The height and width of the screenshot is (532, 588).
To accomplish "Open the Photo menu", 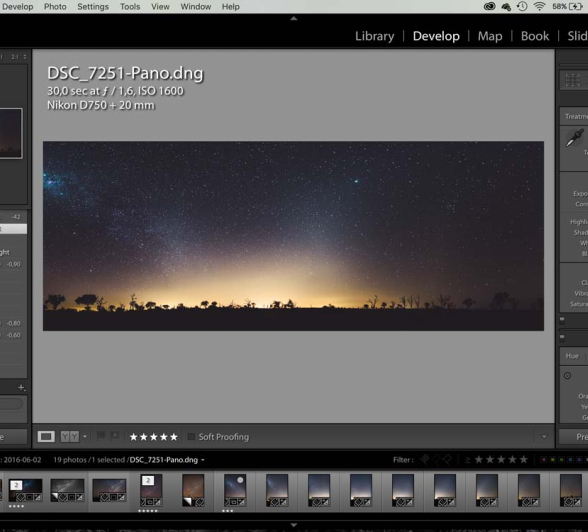I will tap(55, 6).
